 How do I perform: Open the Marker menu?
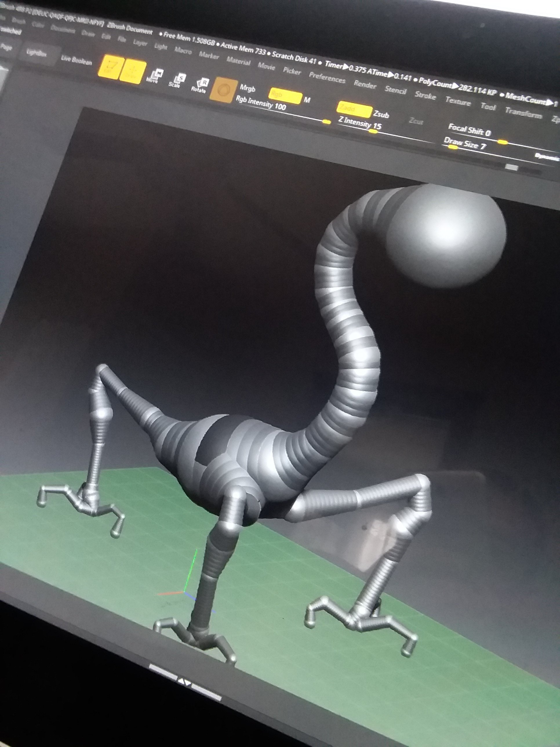209,55
